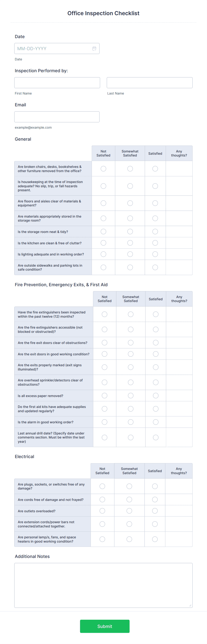
Task: Select Satisfied for fire extinguisher inspection question
Action: click(x=156, y=314)
